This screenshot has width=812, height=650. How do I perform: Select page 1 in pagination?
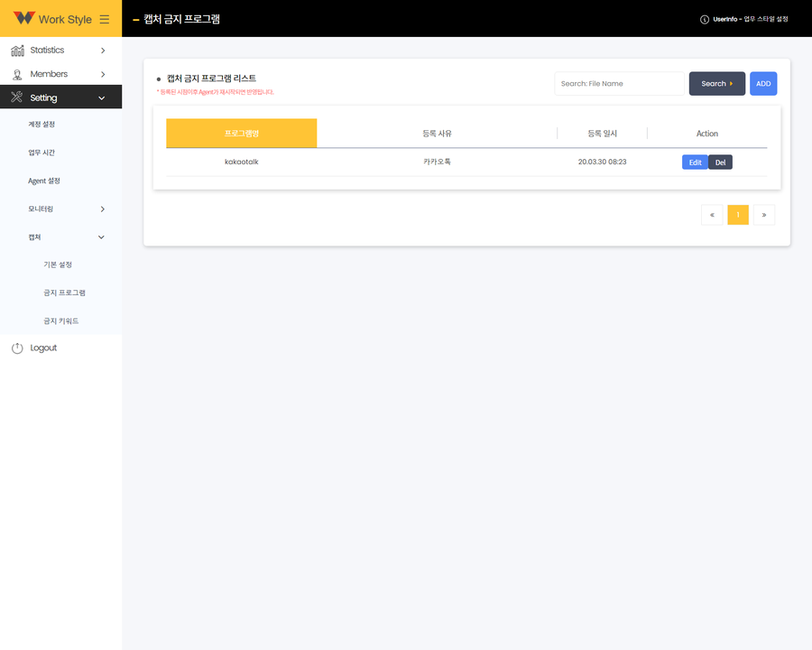tap(738, 215)
